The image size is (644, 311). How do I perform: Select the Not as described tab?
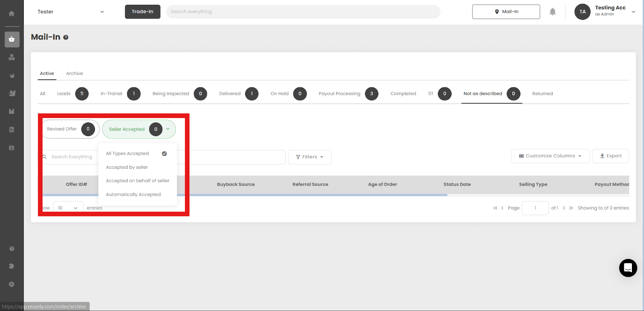click(491, 94)
